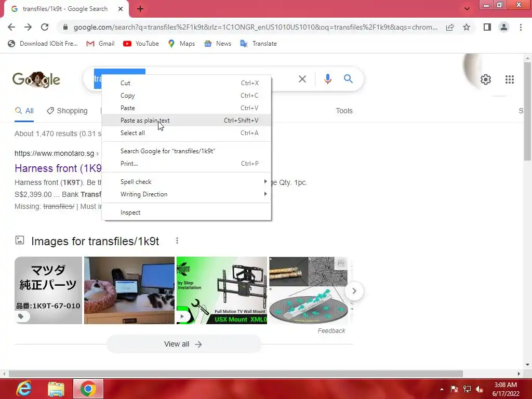
Task: Go forward using the browser forward arrow
Action: (x=28, y=27)
